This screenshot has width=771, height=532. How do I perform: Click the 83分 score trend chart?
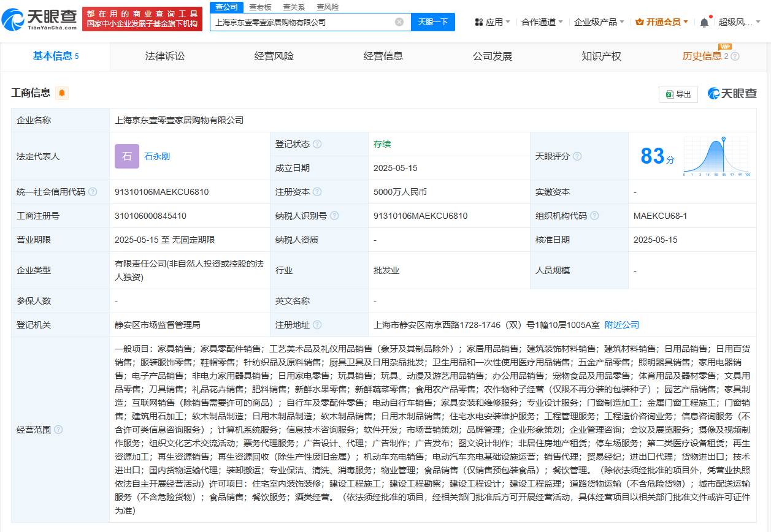click(716, 156)
